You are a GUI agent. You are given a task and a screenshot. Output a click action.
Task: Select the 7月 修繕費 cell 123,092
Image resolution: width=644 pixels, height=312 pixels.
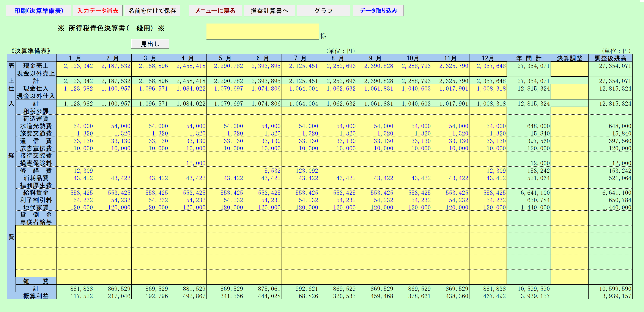[301, 170]
